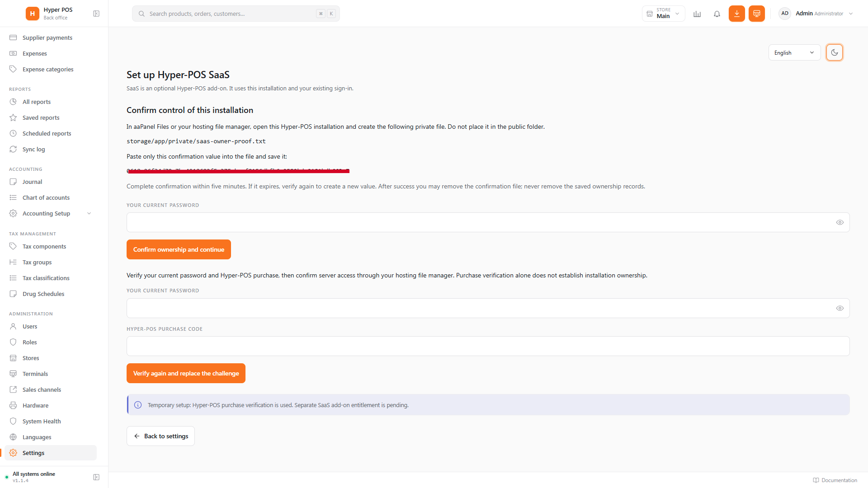Click Verify again and replace the challenge
Image resolution: width=868 pixels, height=488 pixels.
[x=186, y=373]
